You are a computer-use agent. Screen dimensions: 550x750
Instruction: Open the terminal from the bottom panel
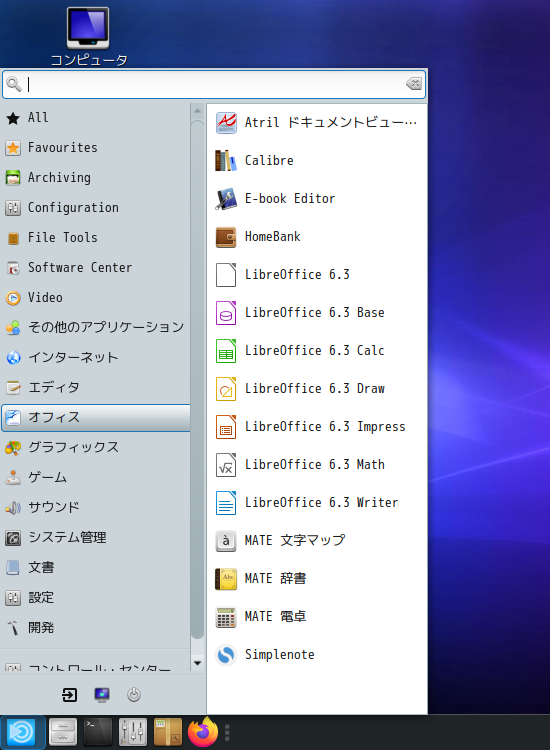click(98, 732)
